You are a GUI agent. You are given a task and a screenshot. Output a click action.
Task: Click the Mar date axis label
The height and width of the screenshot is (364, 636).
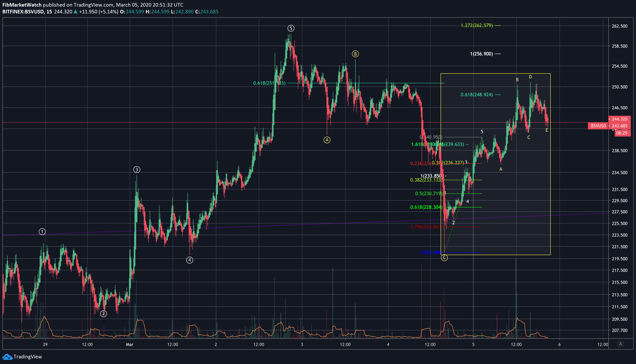[x=130, y=345]
